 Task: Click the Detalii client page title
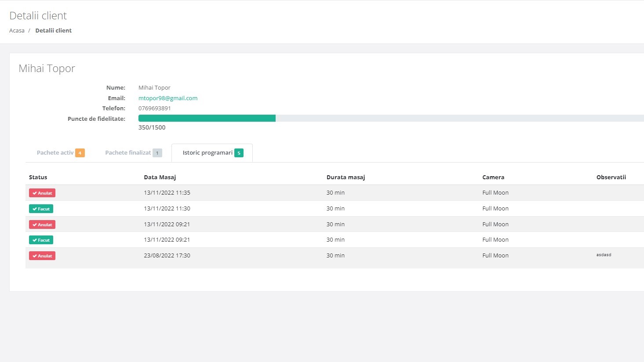(x=38, y=16)
